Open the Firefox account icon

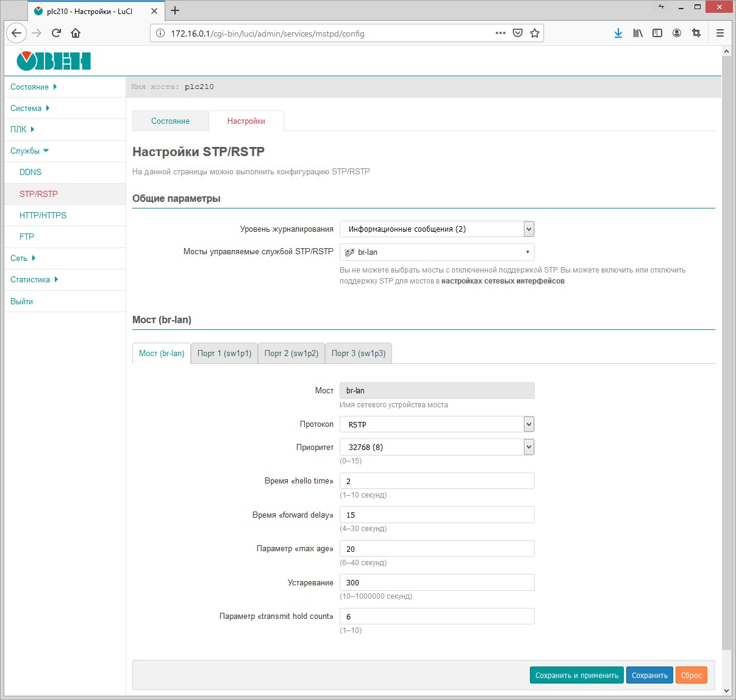pos(677,33)
